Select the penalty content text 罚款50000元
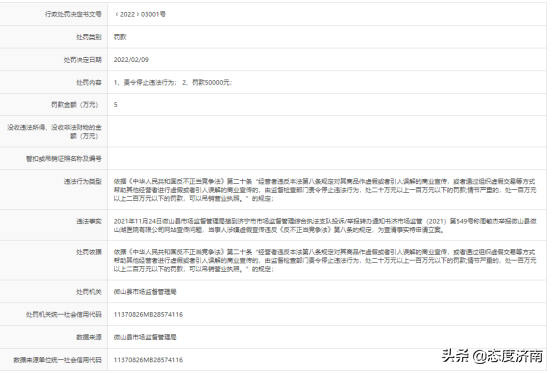554x374 pixels. pyautogui.click(x=211, y=82)
